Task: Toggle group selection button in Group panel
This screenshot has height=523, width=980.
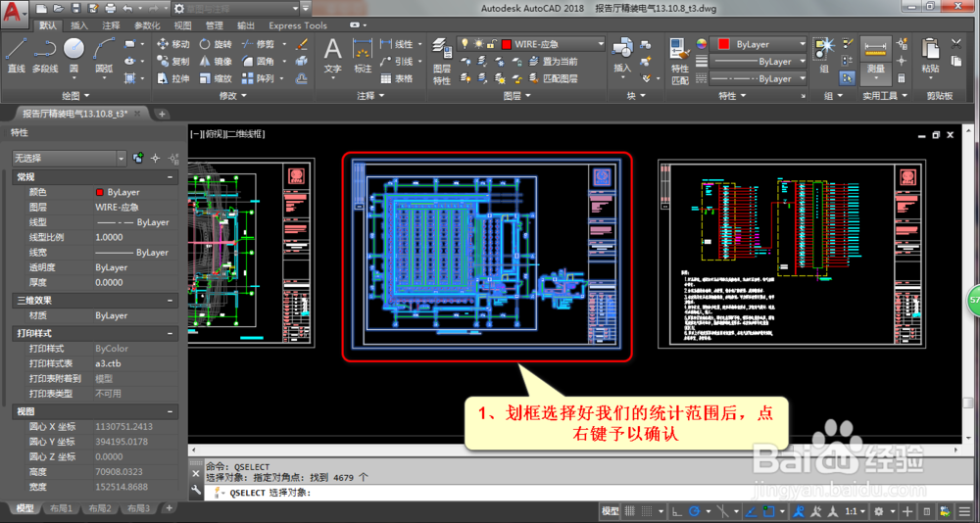Action: click(x=848, y=78)
